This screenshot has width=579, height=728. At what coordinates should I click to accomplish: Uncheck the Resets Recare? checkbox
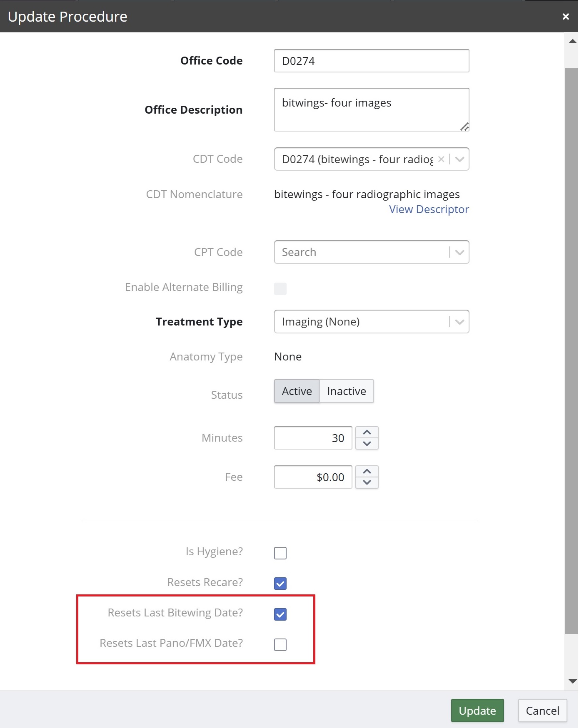pyautogui.click(x=280, y=584)
